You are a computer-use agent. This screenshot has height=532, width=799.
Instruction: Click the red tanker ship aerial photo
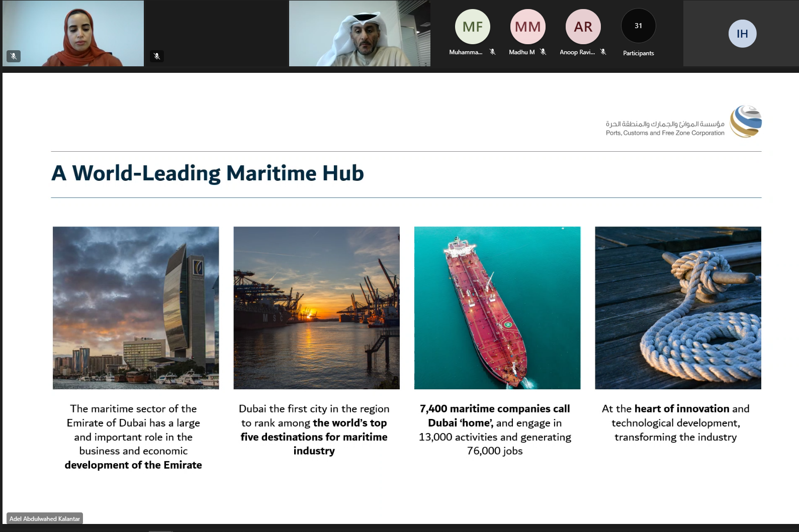tap(497, 307)
